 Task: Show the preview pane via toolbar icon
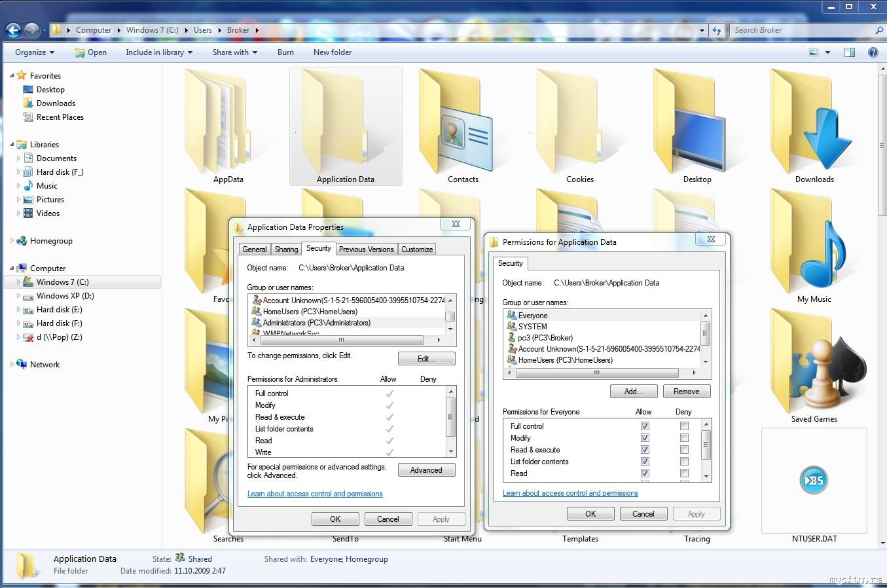[x=850, y=52]
